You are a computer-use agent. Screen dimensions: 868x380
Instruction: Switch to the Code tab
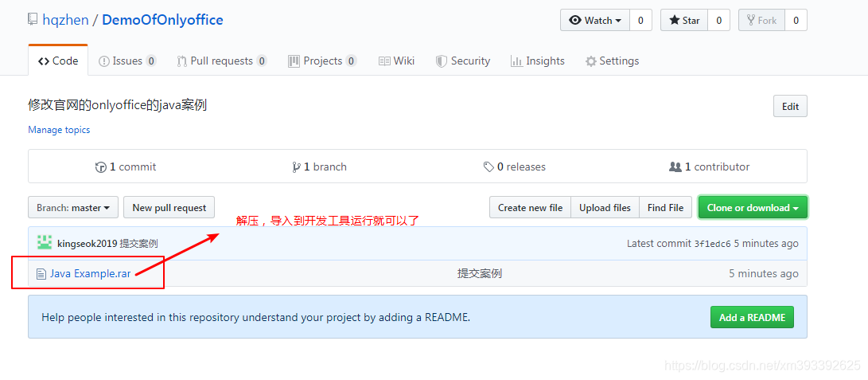[58, 61]
